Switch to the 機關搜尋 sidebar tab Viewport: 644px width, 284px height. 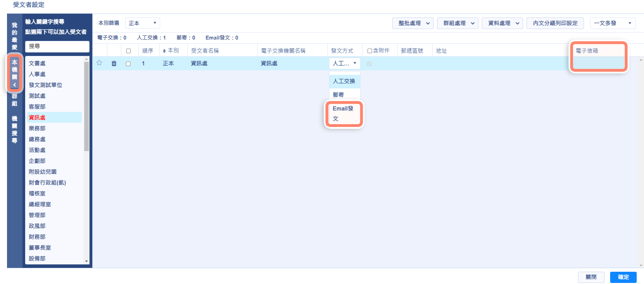tap(14, 129)
